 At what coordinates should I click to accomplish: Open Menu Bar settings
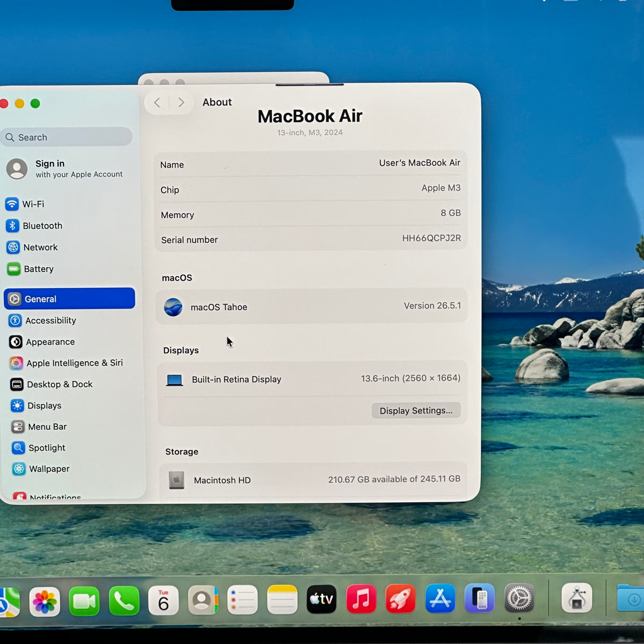pos(40,427)
